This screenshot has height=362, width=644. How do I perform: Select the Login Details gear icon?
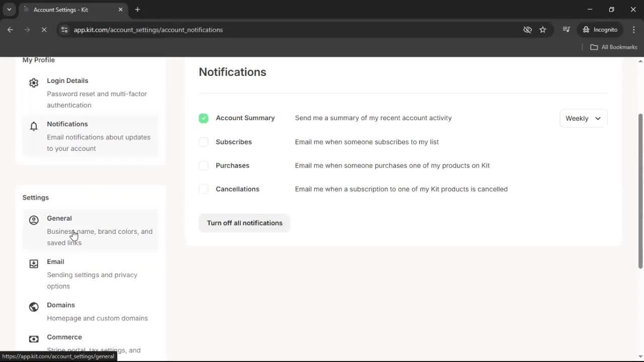click(x=34, y=82)
